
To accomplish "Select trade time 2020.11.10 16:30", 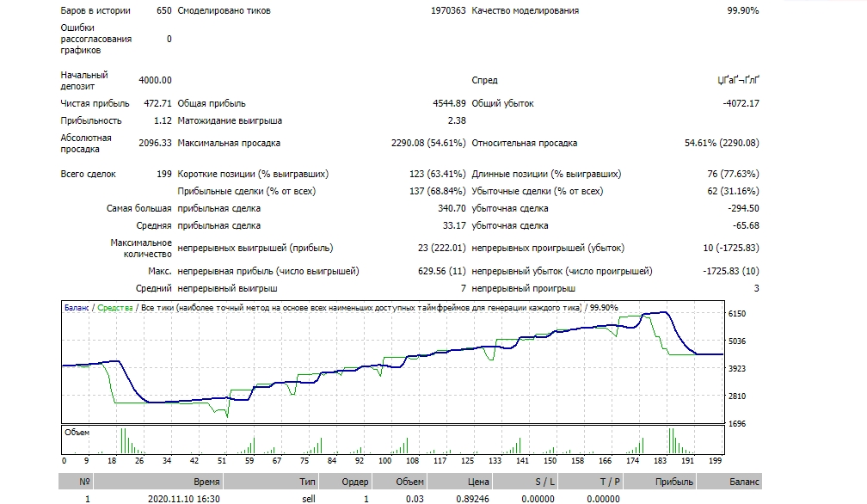I will pos(183,499).
